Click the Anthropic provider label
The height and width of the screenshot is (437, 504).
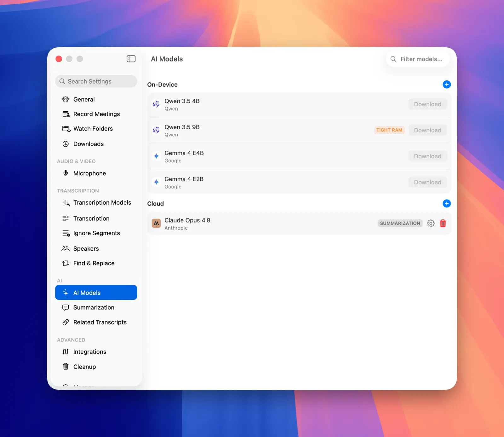[176, 228]
